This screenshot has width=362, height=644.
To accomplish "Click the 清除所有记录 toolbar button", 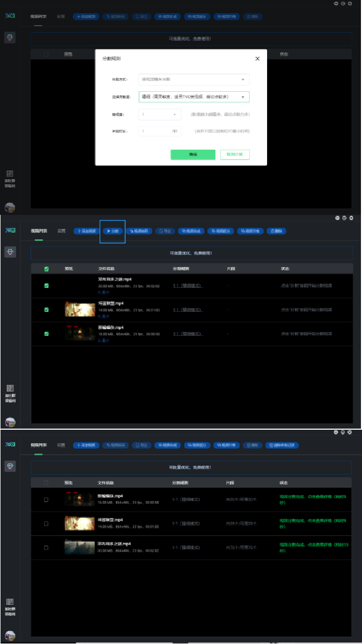I will 282,445.
